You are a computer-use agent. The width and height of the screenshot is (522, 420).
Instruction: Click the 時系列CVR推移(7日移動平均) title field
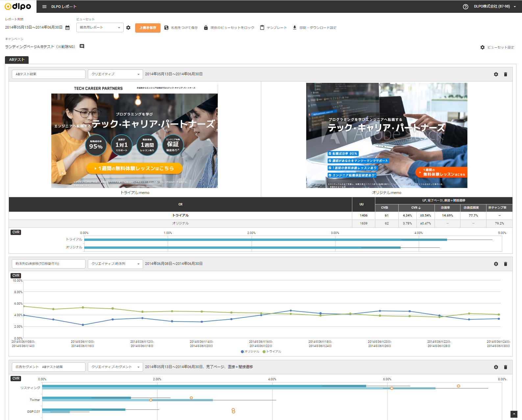49,264
